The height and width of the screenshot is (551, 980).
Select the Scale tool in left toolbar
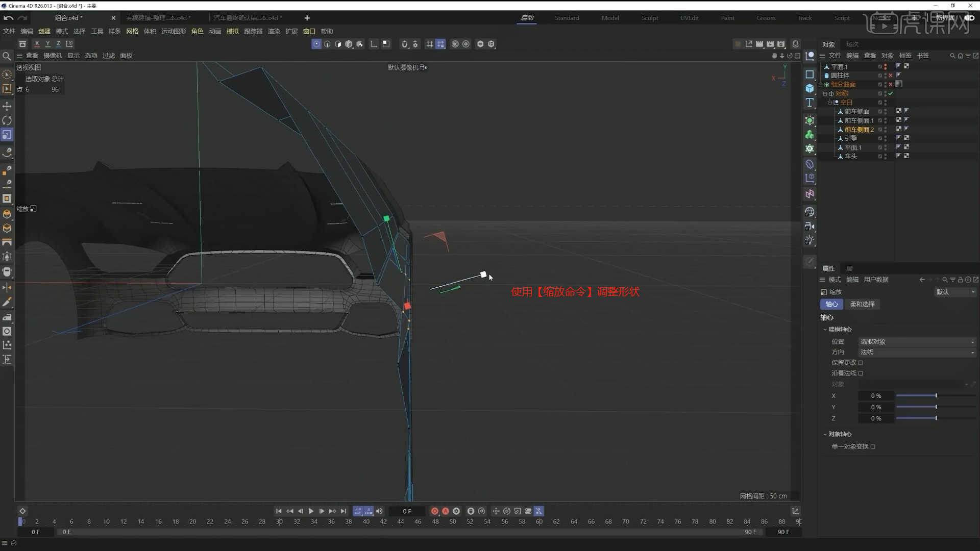coord(7,135)
